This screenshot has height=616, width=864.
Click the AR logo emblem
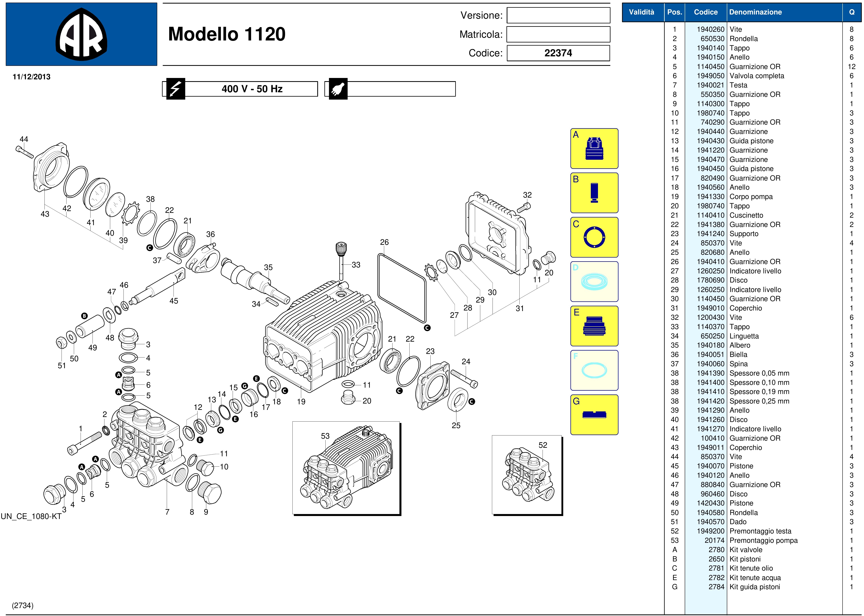(81, 35)
